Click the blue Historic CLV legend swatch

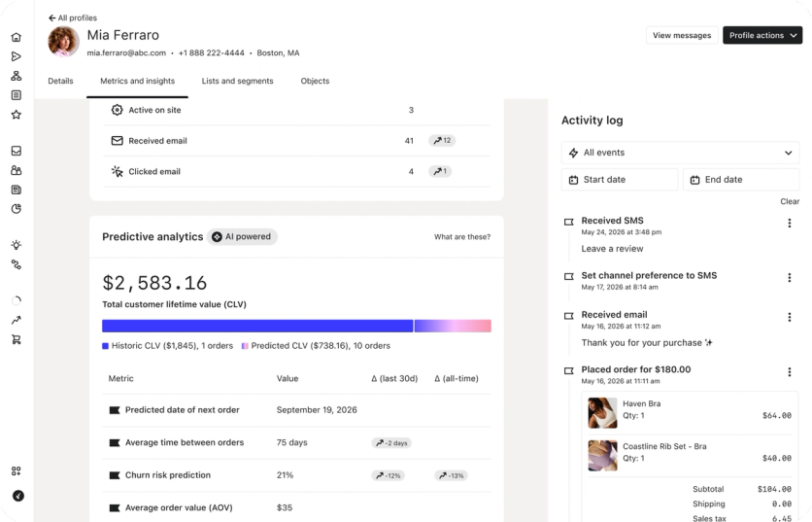point(105,346)
